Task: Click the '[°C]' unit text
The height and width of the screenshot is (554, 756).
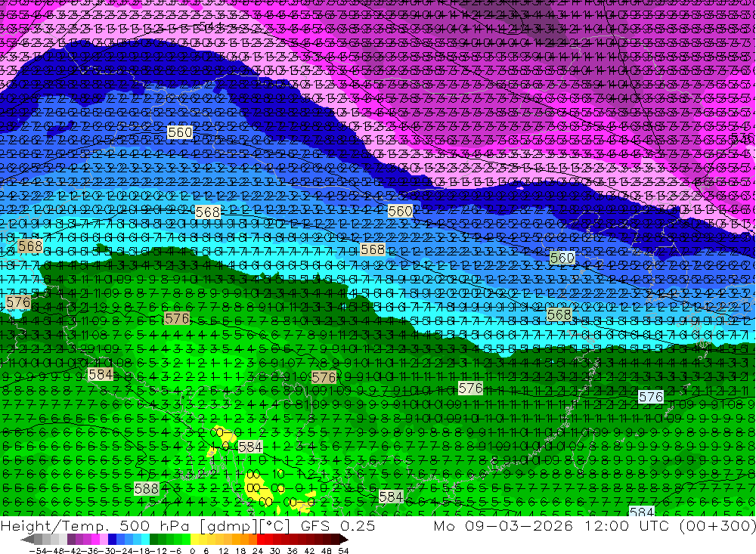Action: point(274,526)
